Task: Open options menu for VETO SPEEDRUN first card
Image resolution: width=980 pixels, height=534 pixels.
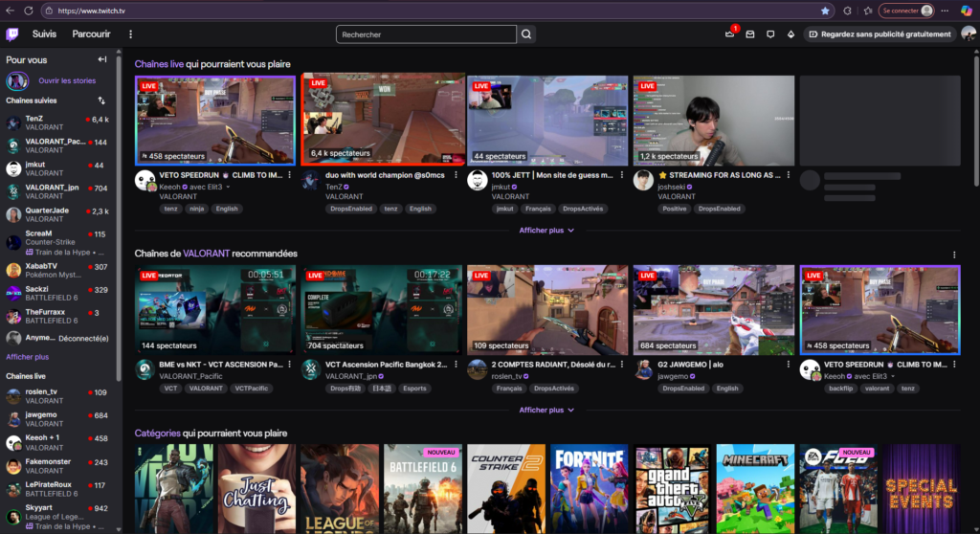Action: click(x=289, y=176)
